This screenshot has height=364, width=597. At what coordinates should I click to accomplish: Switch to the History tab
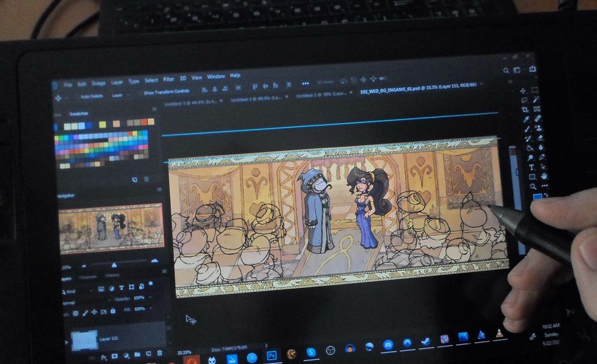(x=112, y=275)
